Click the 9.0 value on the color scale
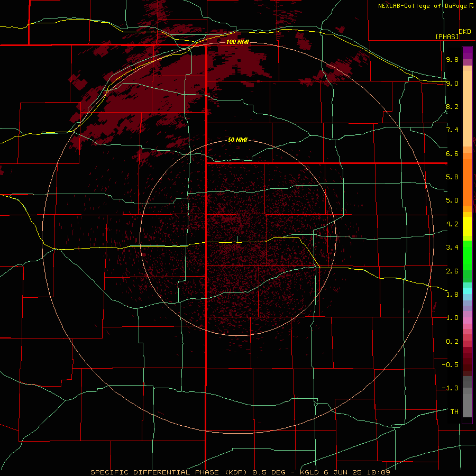The height and width of the screenshot is (476, 476). pyautogui.click(x=452, y=83)
